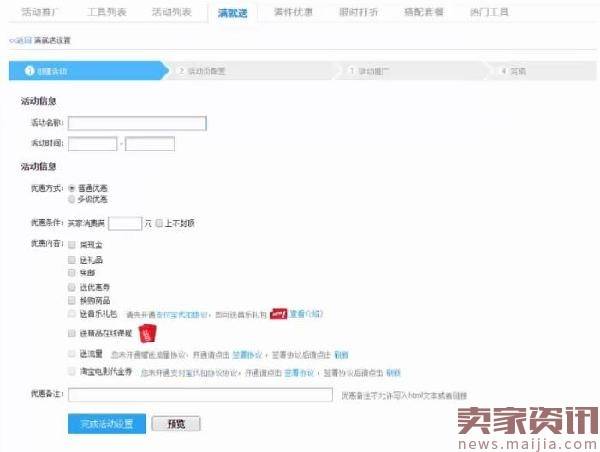Click step 4 完成 in progress bar
The width and height of the screenshot is (600, 452).
[541, 71]
